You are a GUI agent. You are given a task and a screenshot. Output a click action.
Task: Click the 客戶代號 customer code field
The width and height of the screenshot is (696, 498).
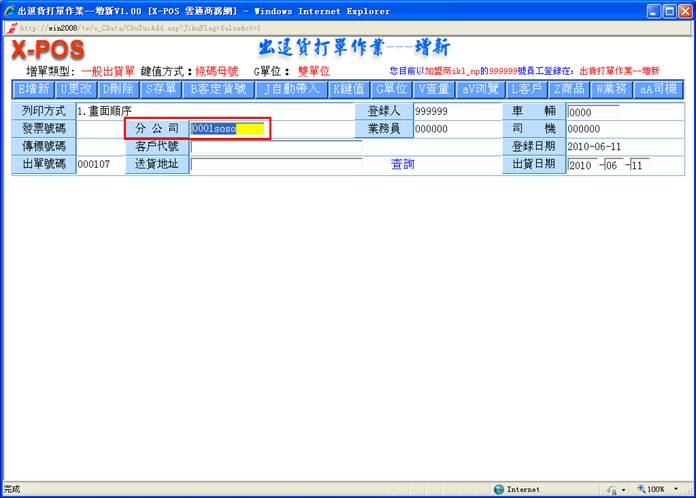coord(276,147)
